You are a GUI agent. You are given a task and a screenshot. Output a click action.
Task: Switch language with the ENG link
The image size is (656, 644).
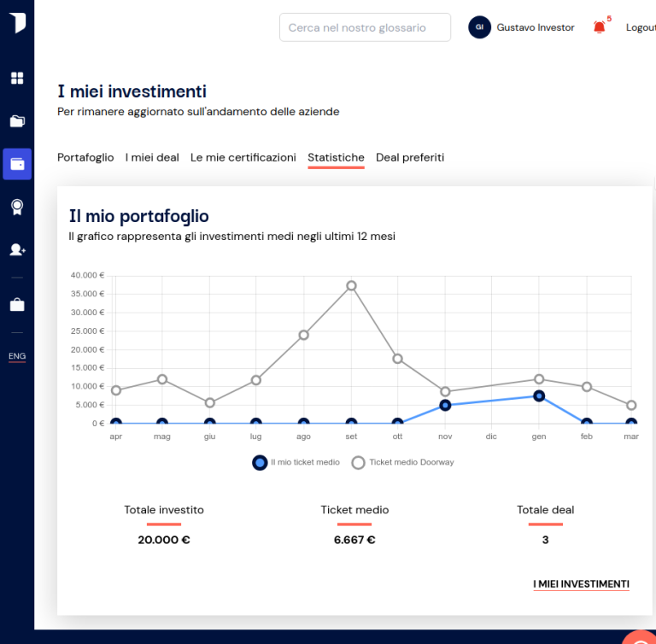17,356
